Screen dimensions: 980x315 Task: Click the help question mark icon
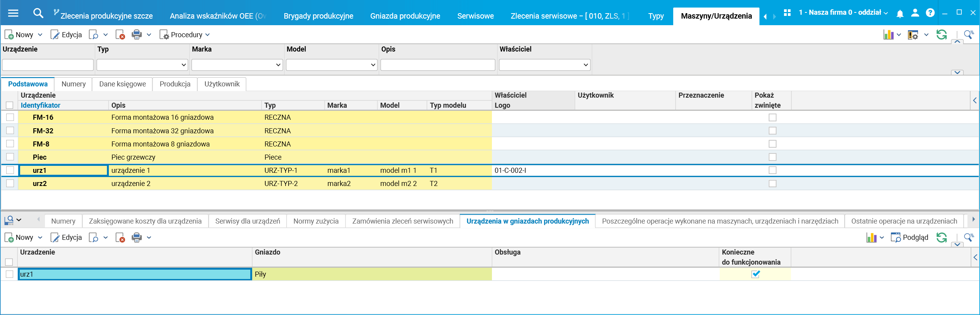930,13
